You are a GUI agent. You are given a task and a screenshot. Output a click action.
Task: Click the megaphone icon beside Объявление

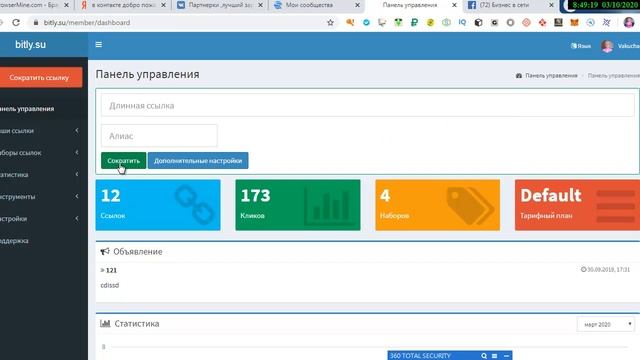(x=105, y=251)
